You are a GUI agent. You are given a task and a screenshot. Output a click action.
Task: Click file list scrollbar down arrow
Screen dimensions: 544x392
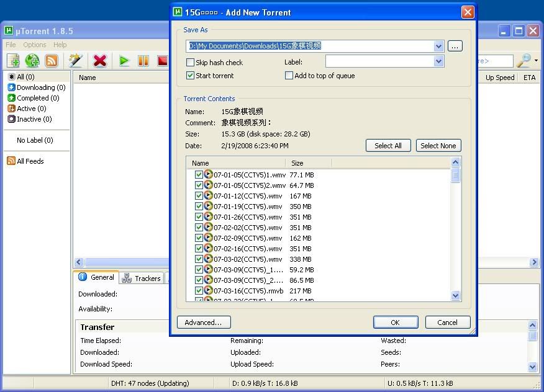pos(456,295)
